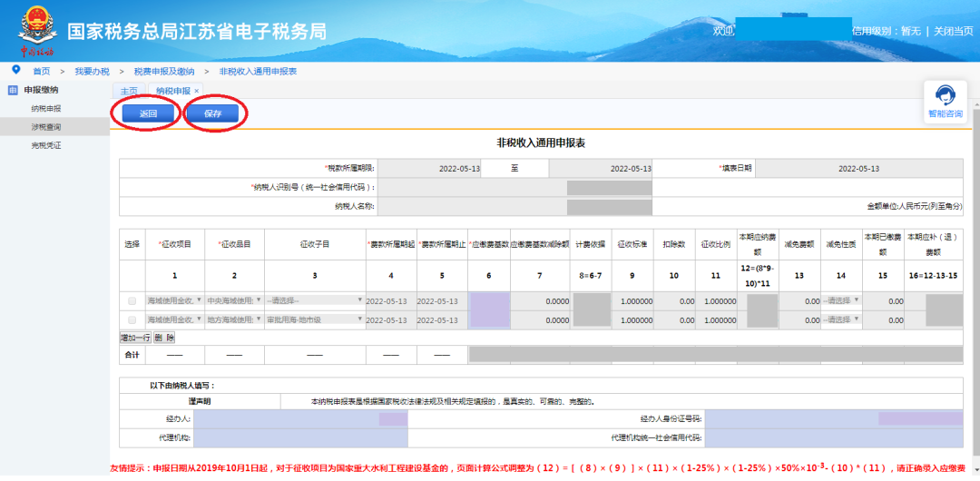This screenshot has width=980, height=481.
Task: Click the 经办人身份证号码 input field
Action: 834,419
